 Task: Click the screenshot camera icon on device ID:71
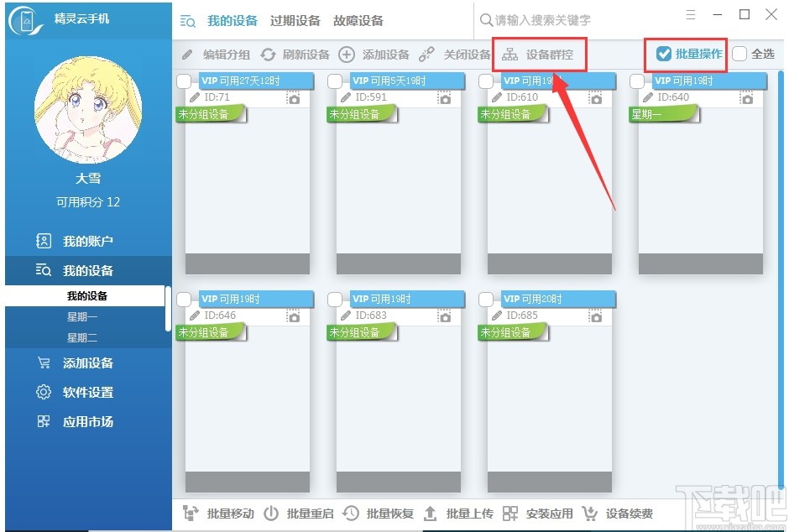pos(293,97)
